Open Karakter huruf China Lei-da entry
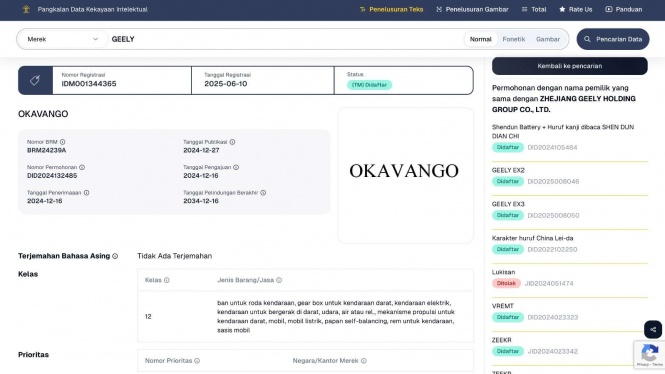This screenshot has width=665, height=374. 532,238
